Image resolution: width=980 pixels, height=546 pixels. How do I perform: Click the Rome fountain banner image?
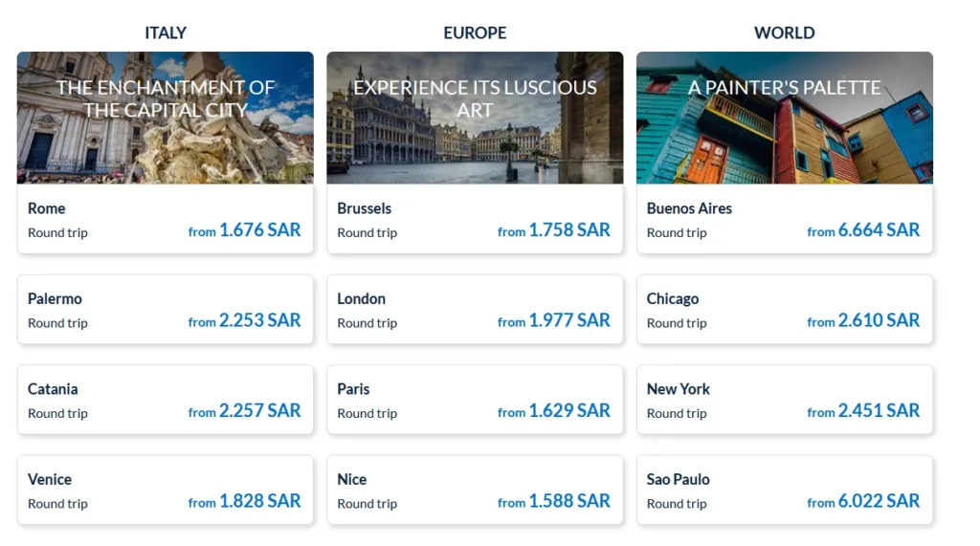165,118
